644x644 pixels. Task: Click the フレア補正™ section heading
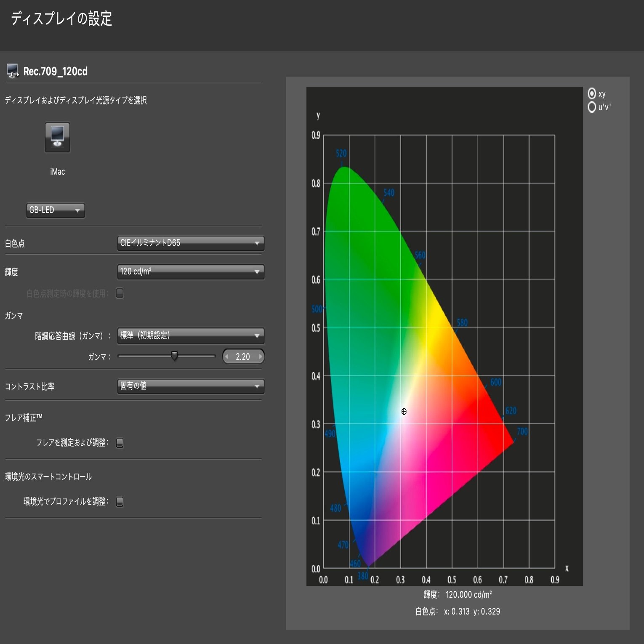tap(24, 418)
